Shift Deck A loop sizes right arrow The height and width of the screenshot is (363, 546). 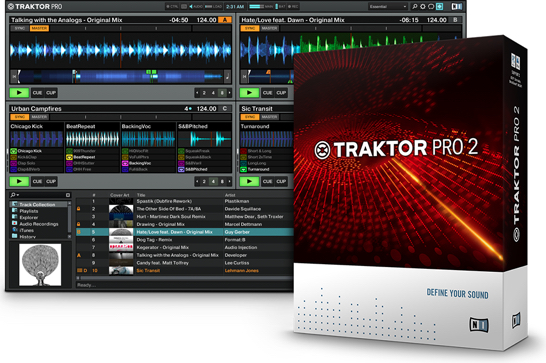coord(229,93)
